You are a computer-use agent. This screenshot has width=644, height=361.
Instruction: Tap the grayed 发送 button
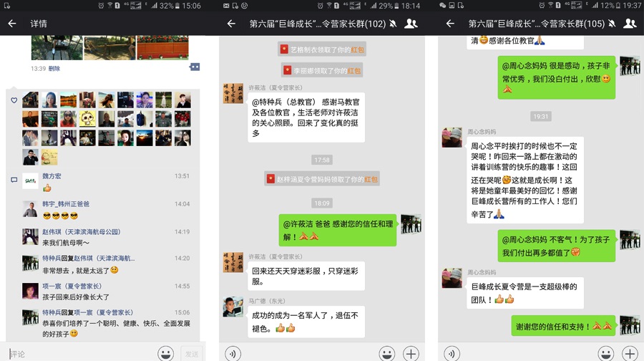(191, 354)
